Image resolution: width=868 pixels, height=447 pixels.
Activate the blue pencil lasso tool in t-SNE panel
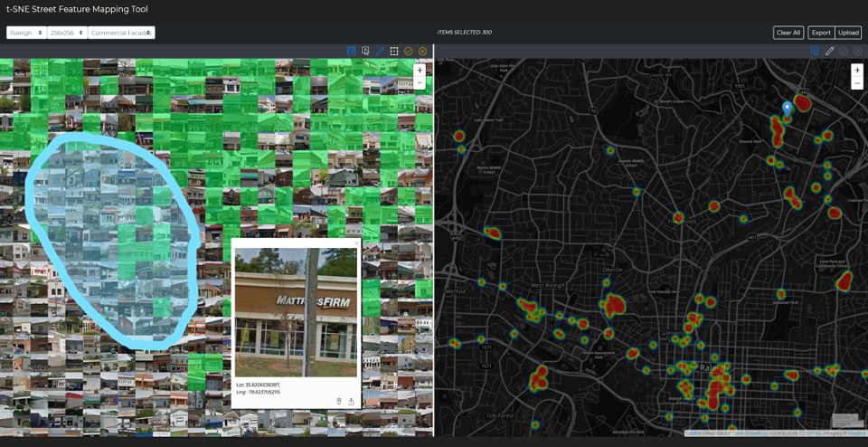(x=380, y=51)
